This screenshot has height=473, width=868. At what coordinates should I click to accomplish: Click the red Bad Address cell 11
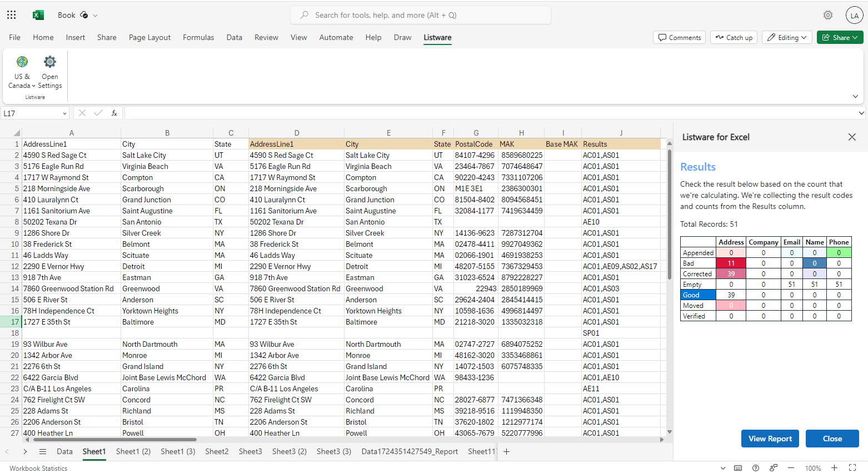[731, 263]
